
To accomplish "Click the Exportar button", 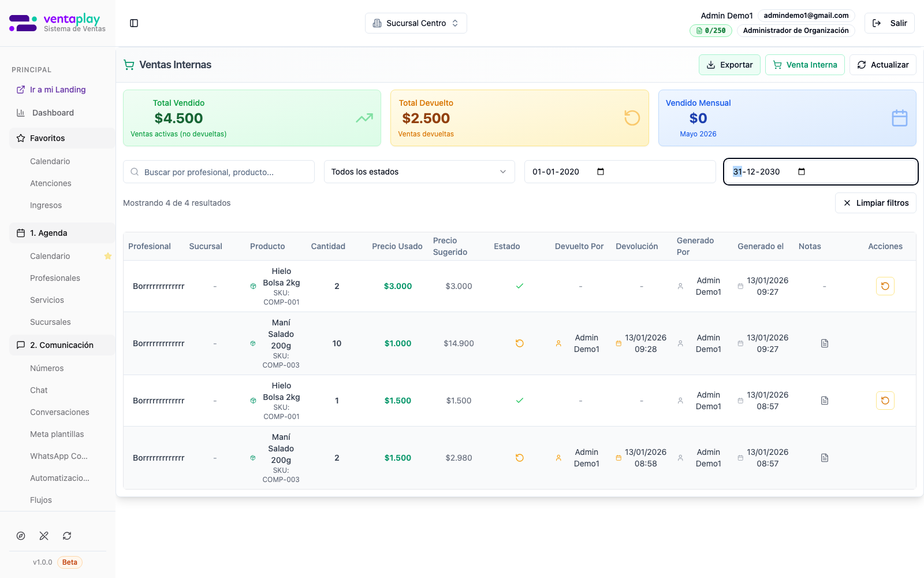I will point(729,65).
